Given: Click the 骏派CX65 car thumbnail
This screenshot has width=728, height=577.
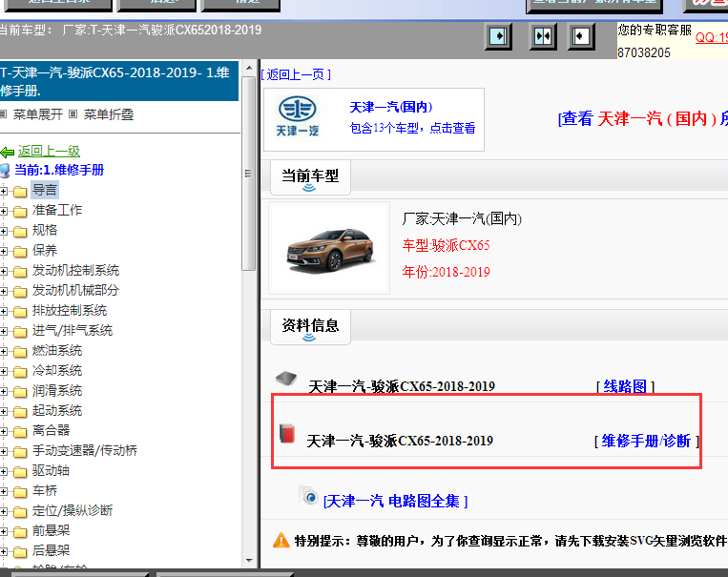Looking at the screenshot, I should click(x=329, y=248).
